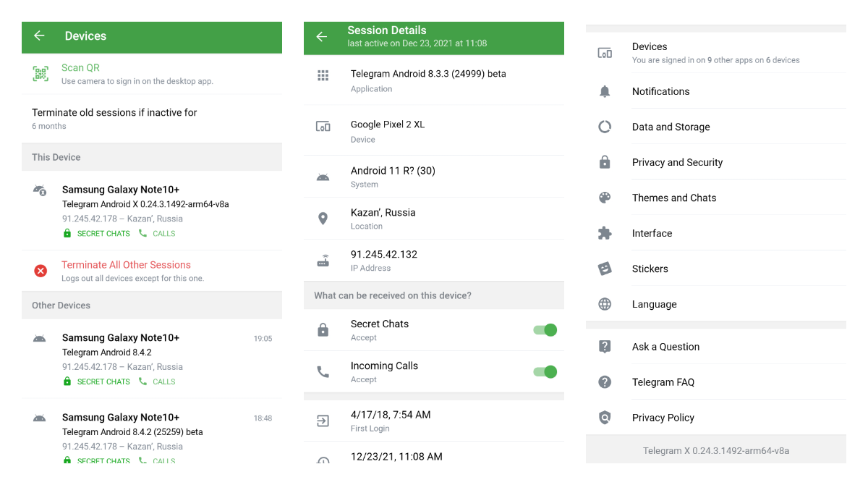
Task: Open Privacy and Security settings
Action: [x=716, y=162]
